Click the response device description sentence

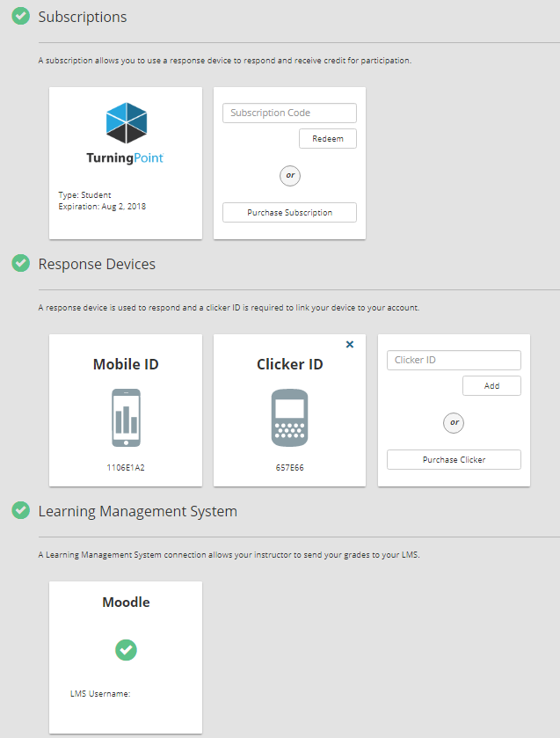[x=229, y=307]
